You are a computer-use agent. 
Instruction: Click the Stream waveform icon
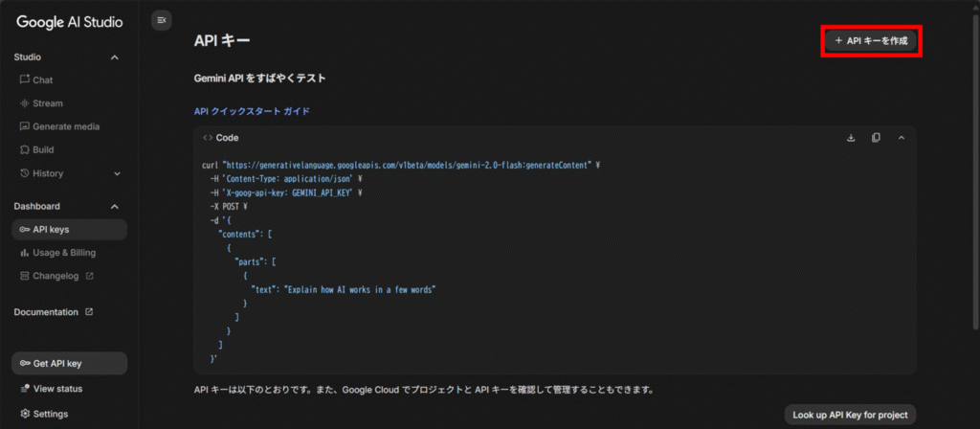click(25, 103)
